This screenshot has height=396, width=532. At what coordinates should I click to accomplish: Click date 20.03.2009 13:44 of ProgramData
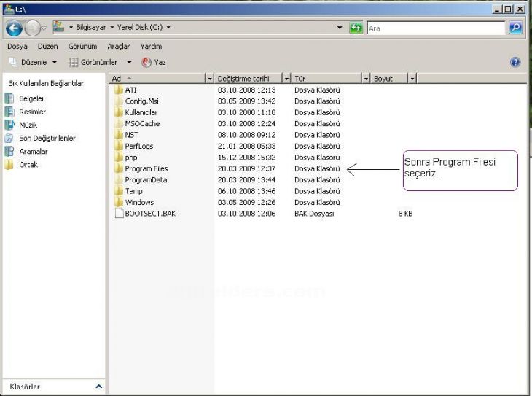click(x=246, y=179)
